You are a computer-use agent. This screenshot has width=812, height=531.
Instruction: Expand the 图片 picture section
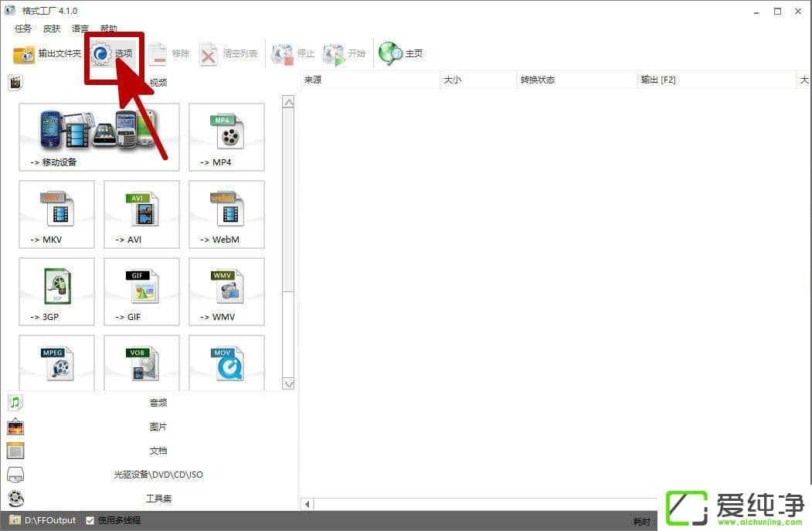157,427
